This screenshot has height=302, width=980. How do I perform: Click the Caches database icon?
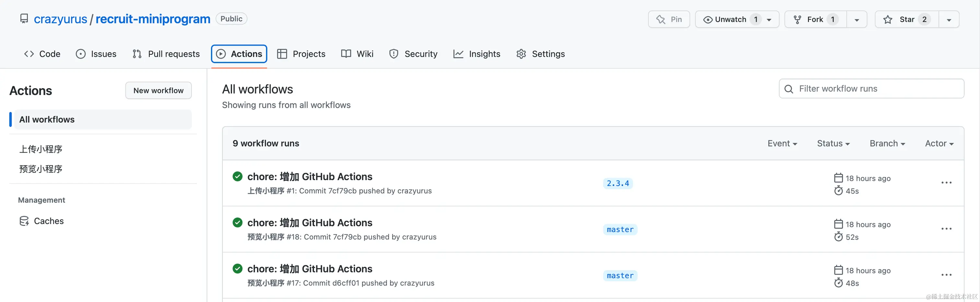click(x=24, y=221)
